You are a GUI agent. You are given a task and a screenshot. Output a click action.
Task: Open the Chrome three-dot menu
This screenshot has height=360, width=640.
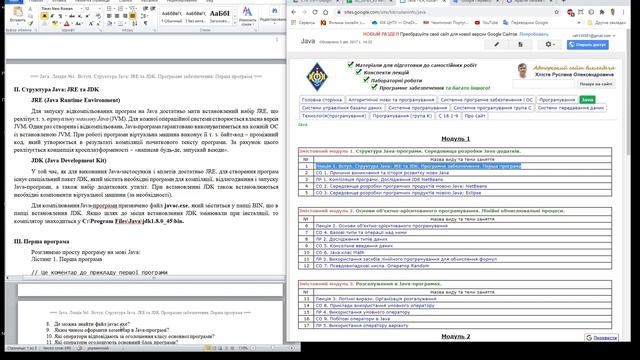tap(623, 12)
